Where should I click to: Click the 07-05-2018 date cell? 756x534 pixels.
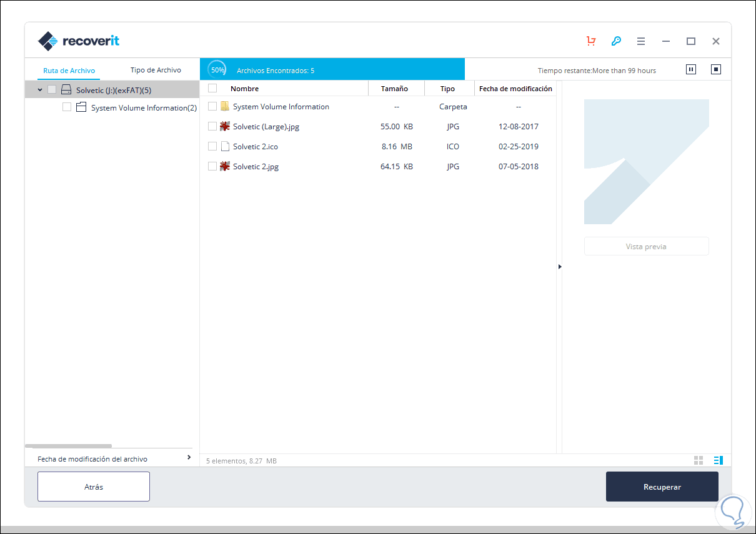[x=519, y=166]
